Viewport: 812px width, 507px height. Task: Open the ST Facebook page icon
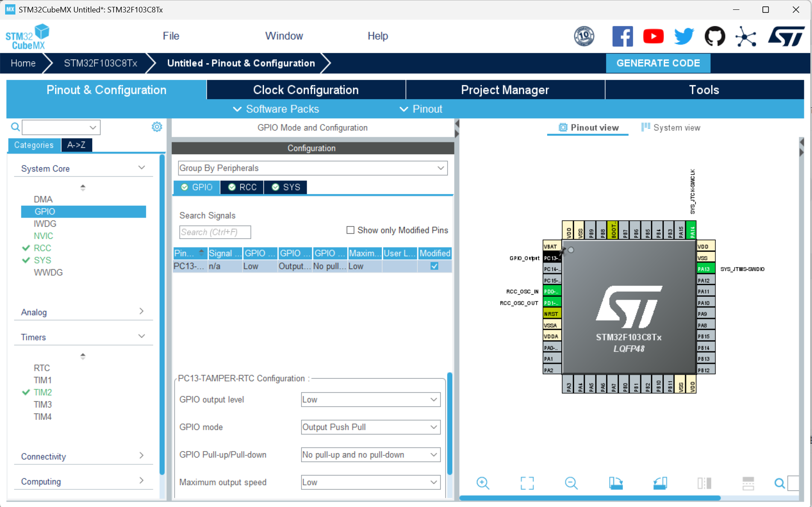622,36
